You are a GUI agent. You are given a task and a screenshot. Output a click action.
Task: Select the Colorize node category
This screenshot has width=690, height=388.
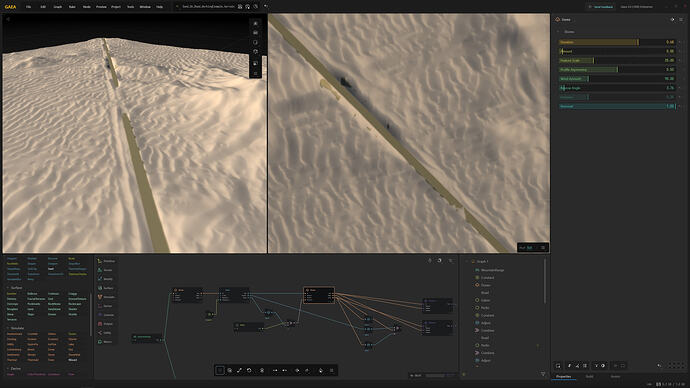pos(106,315)
